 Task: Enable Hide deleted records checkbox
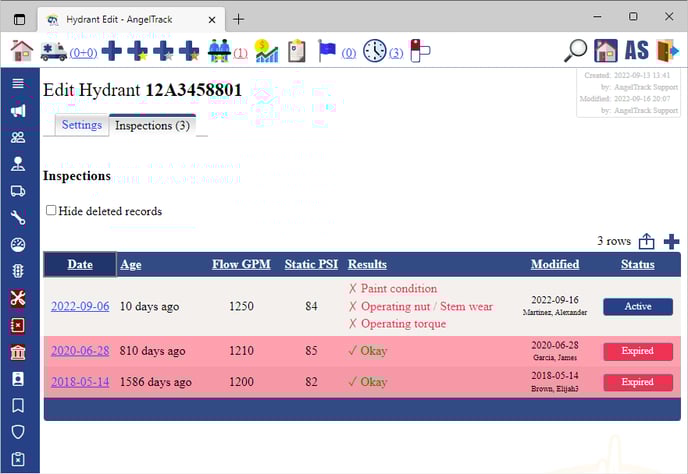point(51,211)
